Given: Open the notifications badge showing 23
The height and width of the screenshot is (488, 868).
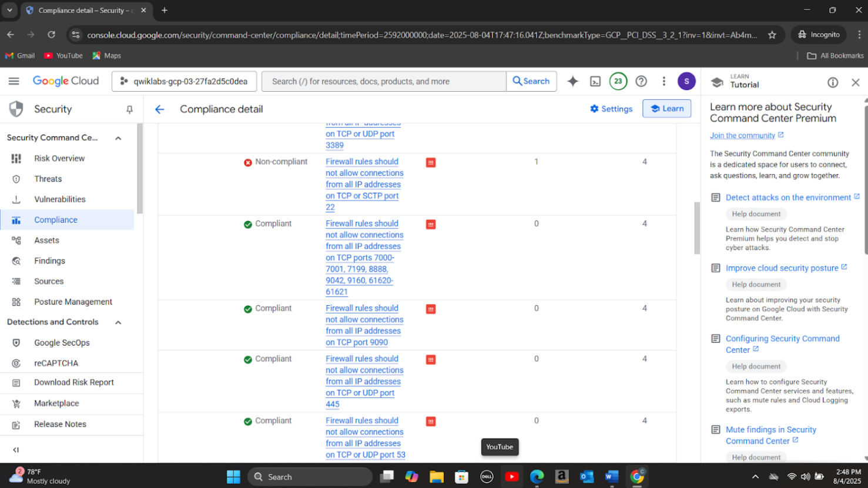Looking at the screenshot, I should click(618, 81).
